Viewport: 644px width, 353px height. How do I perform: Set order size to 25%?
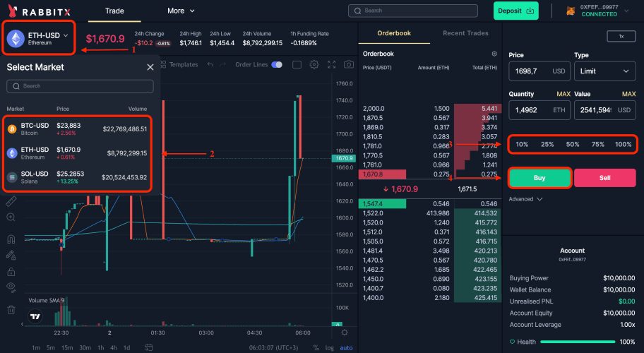click(547, 144)
